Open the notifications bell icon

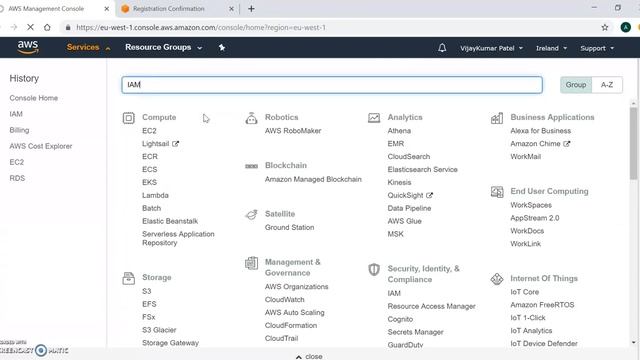pyautogui.click(x=442, y=48)
